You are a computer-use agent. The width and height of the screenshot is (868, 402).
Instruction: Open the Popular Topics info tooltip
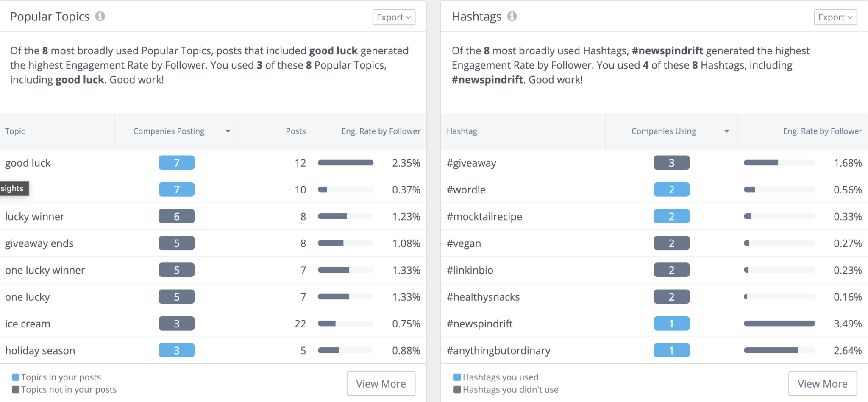coord(100,16)
